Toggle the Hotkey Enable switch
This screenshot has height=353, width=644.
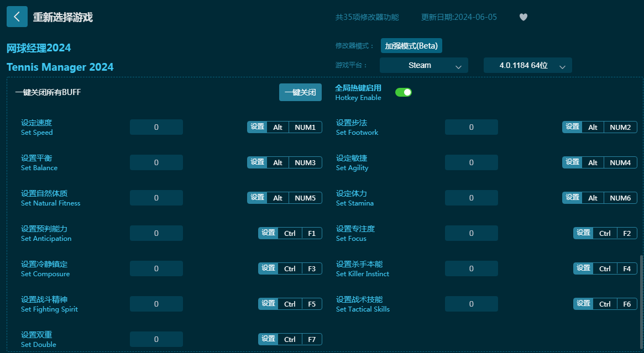(x=404, y=92)
